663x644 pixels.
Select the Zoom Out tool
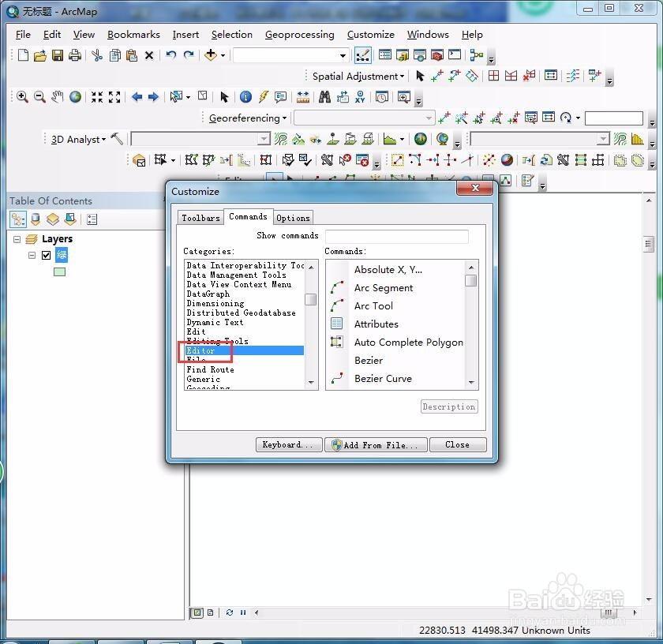point(39,97)
